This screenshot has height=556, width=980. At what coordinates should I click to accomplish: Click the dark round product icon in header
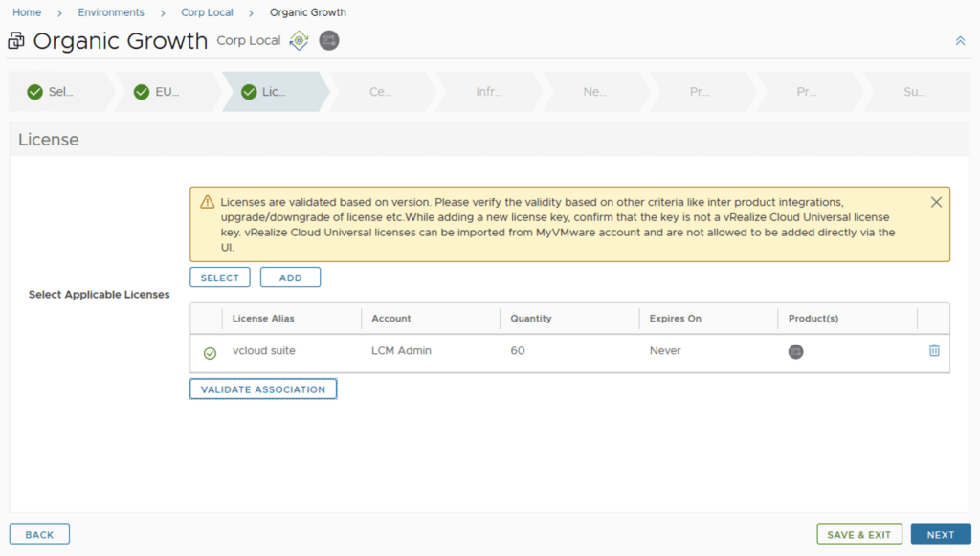[x=329, y=41]
